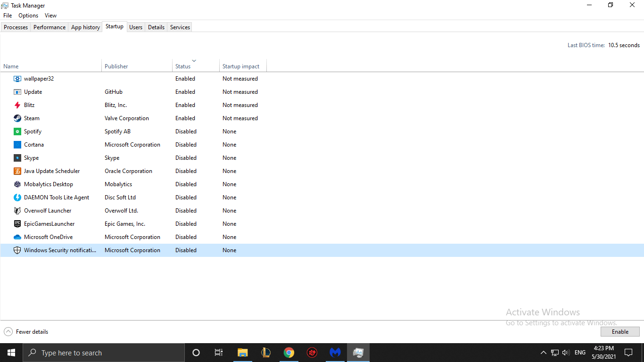This screenshot has height=362, width=644.
Task: Select the DAEMON Tools Lite Agent icon
Action: point(17,197)
